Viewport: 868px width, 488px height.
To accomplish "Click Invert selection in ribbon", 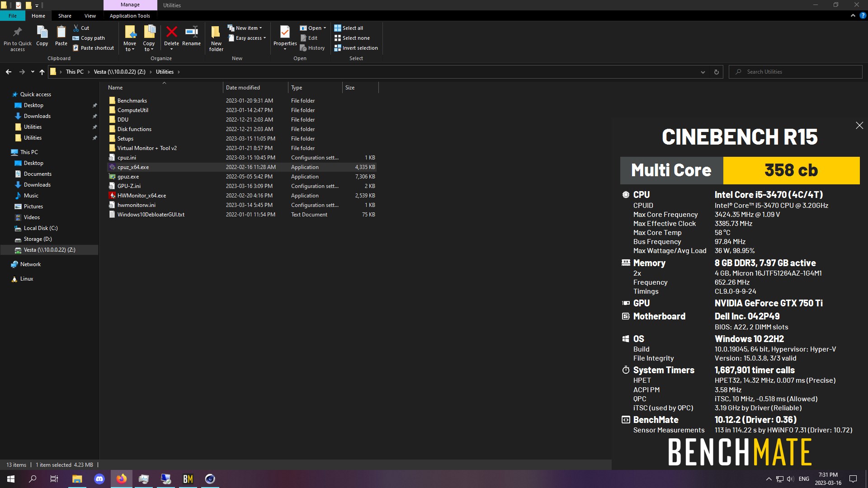I will (356, 48).
